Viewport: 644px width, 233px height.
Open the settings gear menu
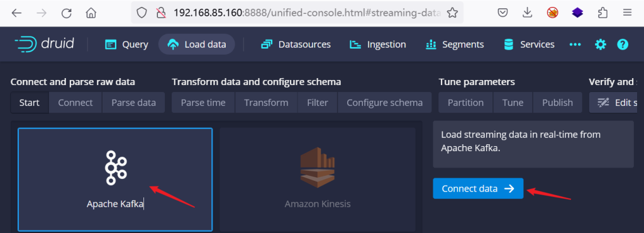(601, 44)
